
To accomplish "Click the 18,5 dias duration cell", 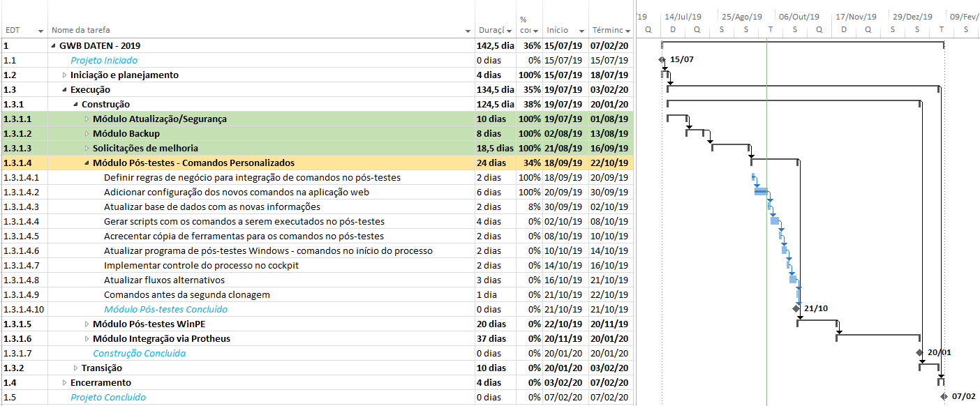I will pyautogui.click(x=496, y=149).
